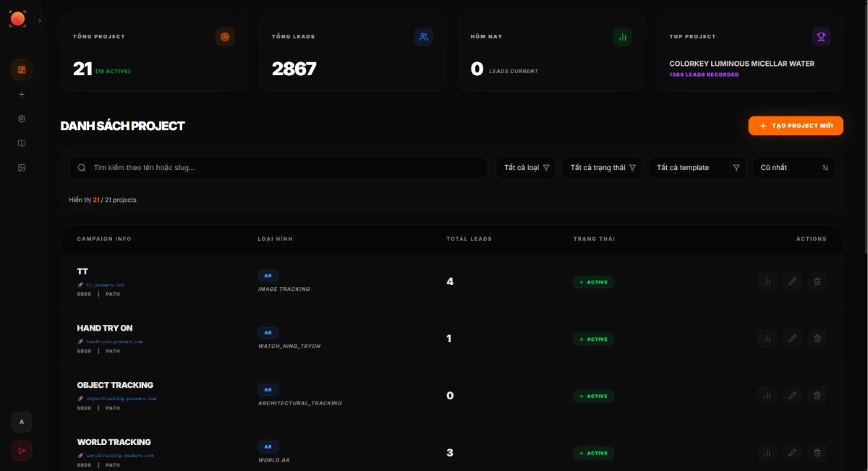Screen dimensions: 868x471
Task: Click 'WATCH_RING_TRYON' template label
Action: tap(289, 346)
